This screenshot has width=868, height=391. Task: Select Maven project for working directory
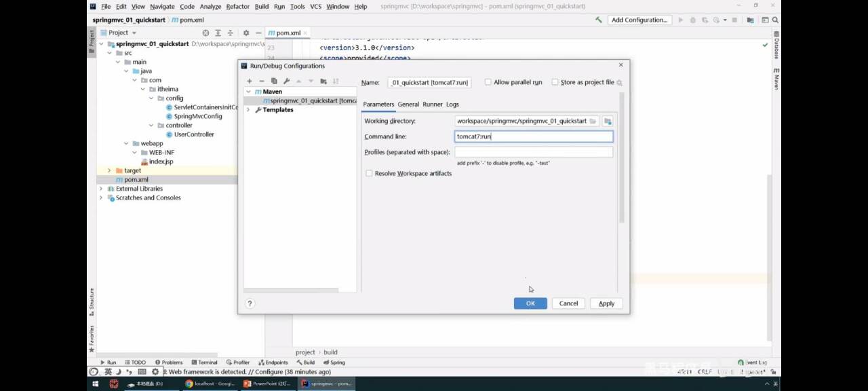pos(608,121)
